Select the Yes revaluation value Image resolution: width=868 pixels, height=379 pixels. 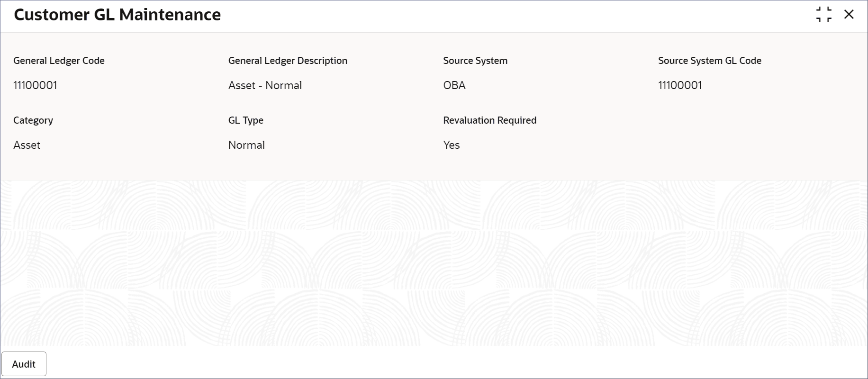pyautogui.click(x=452, y=145)
